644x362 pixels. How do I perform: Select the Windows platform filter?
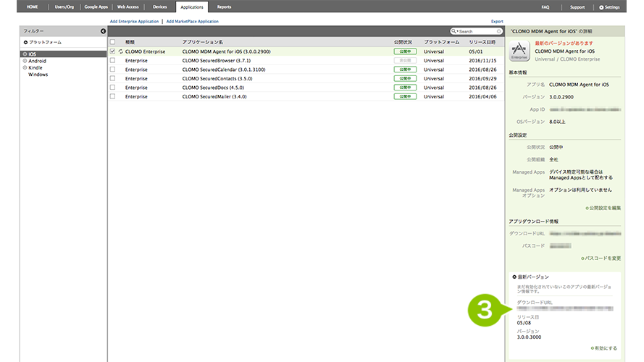[38, 75]
